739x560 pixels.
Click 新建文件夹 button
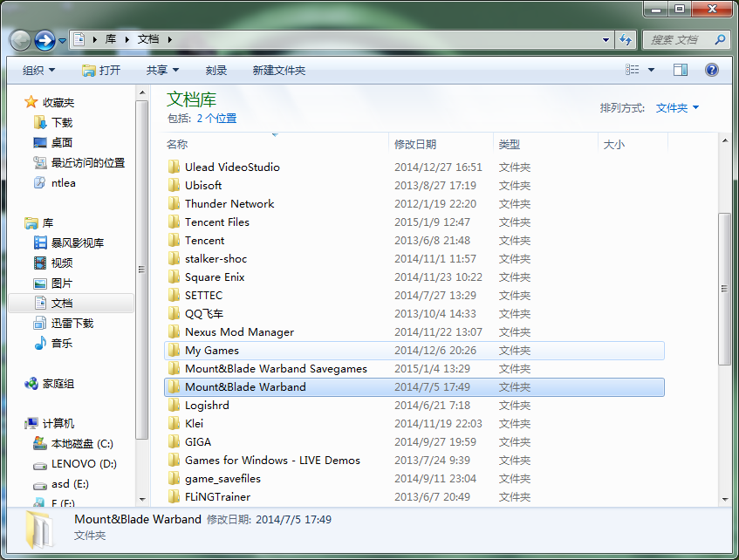[279, 71]
